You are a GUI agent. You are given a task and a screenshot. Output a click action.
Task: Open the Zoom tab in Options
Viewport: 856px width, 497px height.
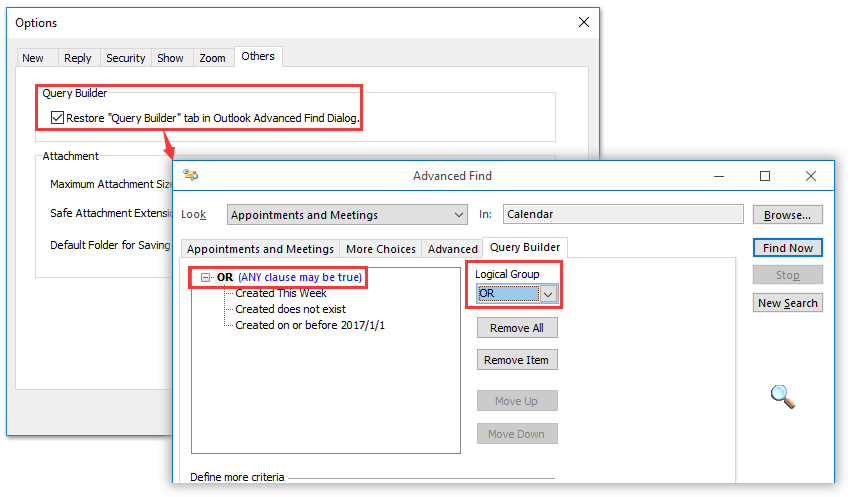[212, 58]
